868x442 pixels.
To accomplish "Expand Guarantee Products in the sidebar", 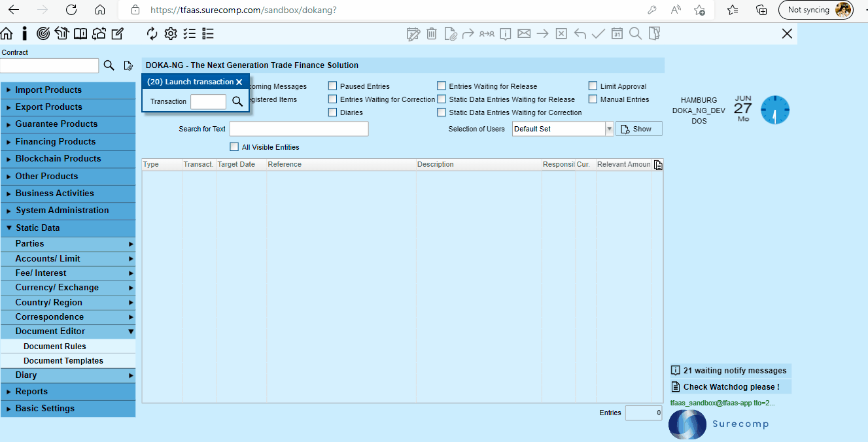I will pyautogui.click(x=68, y=124).
